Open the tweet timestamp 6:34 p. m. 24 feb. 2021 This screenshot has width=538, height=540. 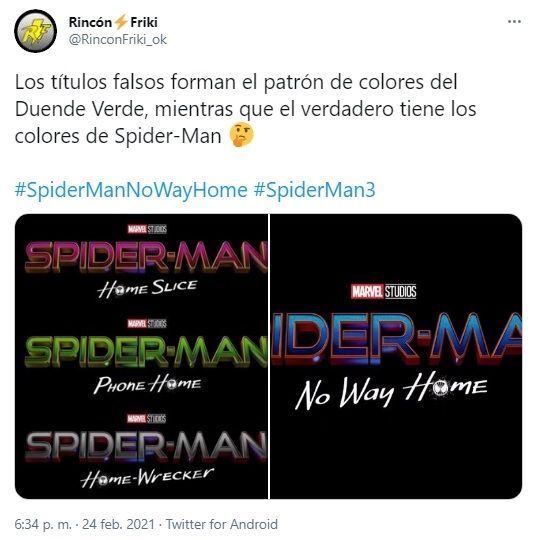click(x=84, y=524)
